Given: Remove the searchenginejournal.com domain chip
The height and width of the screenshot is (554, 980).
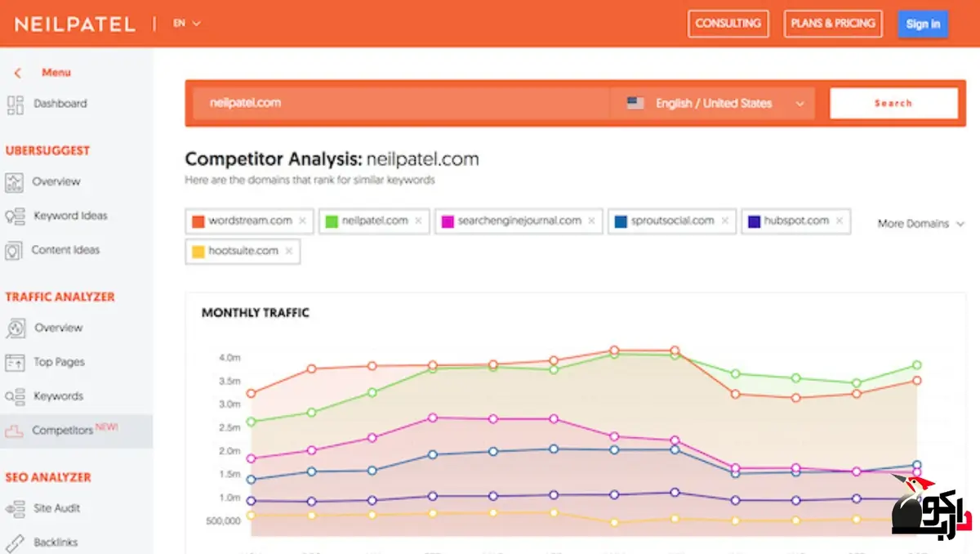Looking at the screenshot, I should 592,221.
